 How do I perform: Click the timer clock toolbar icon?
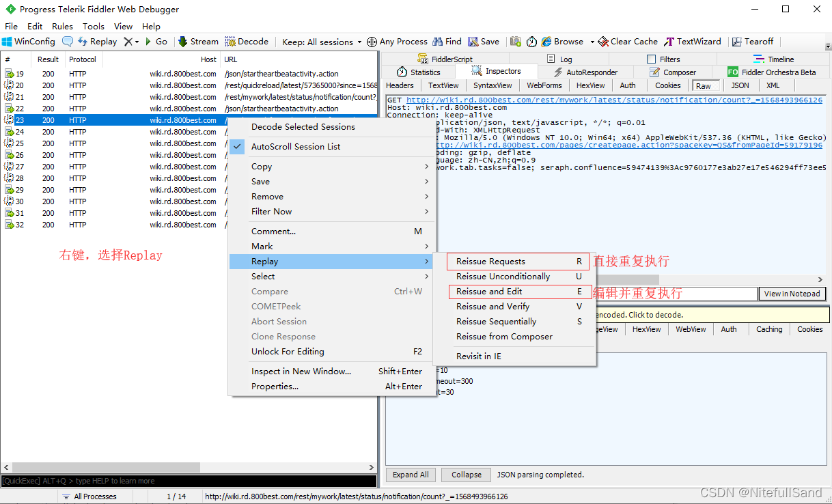(x=531, y=42)
